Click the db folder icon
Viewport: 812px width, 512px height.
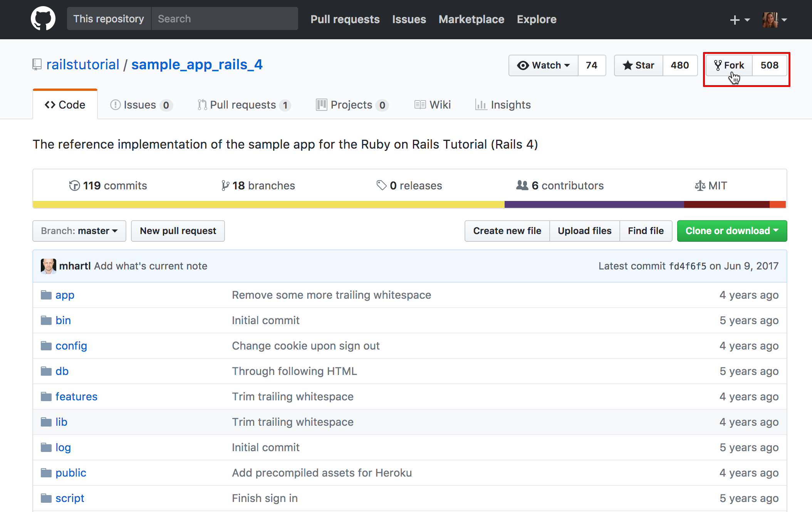46,371
